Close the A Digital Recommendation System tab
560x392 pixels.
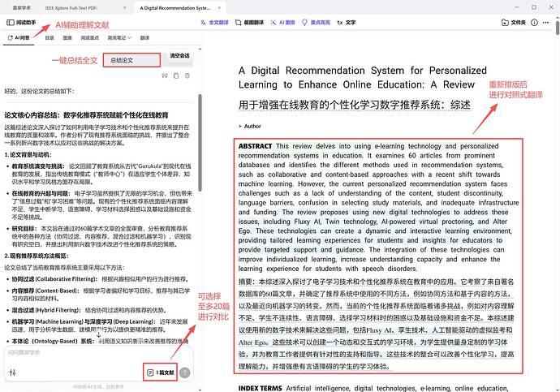point(219,8)
